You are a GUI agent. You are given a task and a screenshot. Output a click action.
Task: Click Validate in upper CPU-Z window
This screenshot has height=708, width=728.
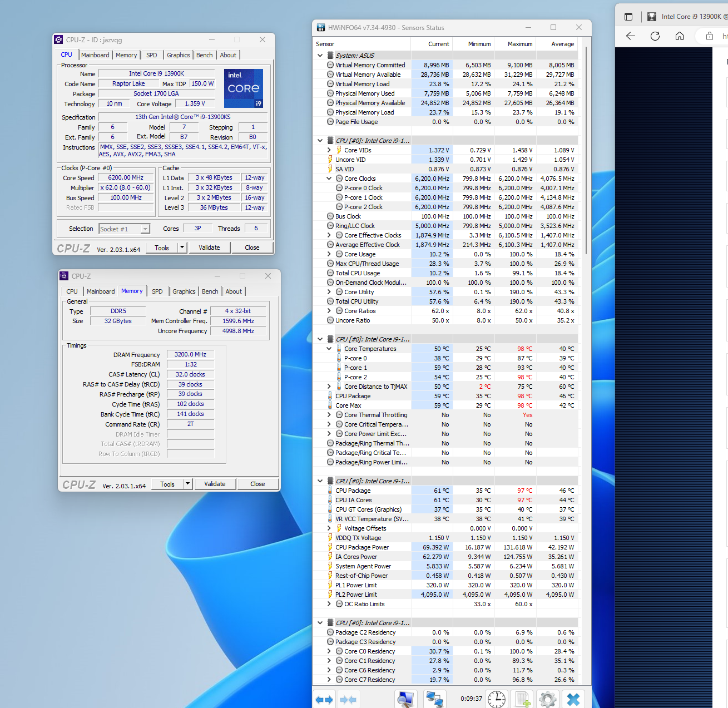click(209, 247)
